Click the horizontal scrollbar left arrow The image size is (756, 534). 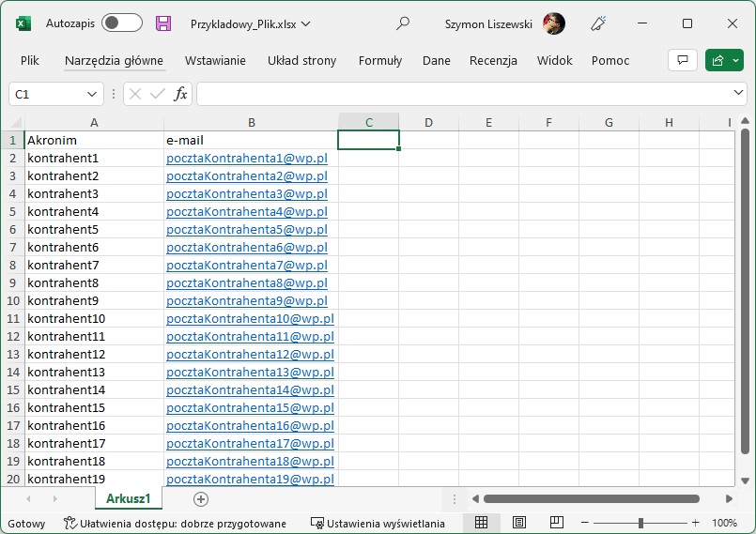point(475,499)
